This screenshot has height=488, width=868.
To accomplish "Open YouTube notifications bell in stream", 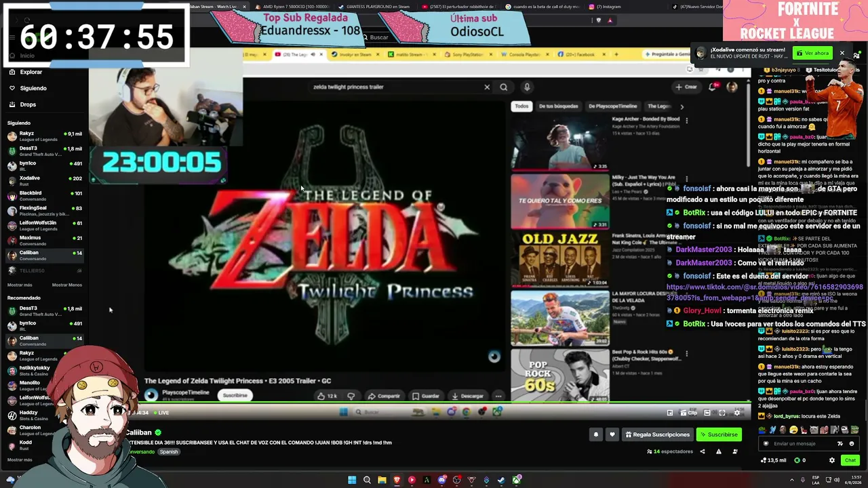I will coord(713,87).
